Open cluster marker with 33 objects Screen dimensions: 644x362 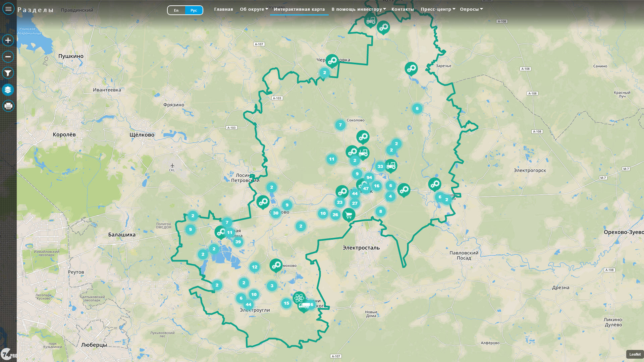pyautogui.click(x=380, y=167)
